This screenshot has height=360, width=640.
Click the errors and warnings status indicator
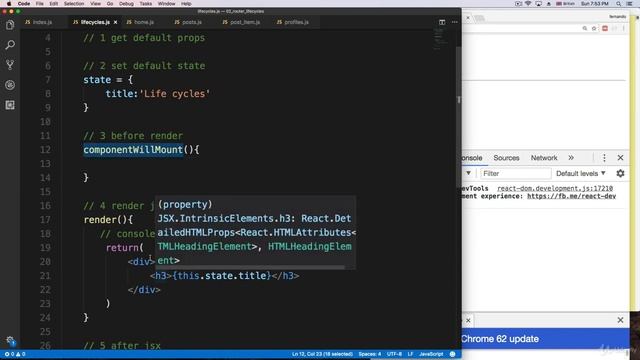coord(15,354)
